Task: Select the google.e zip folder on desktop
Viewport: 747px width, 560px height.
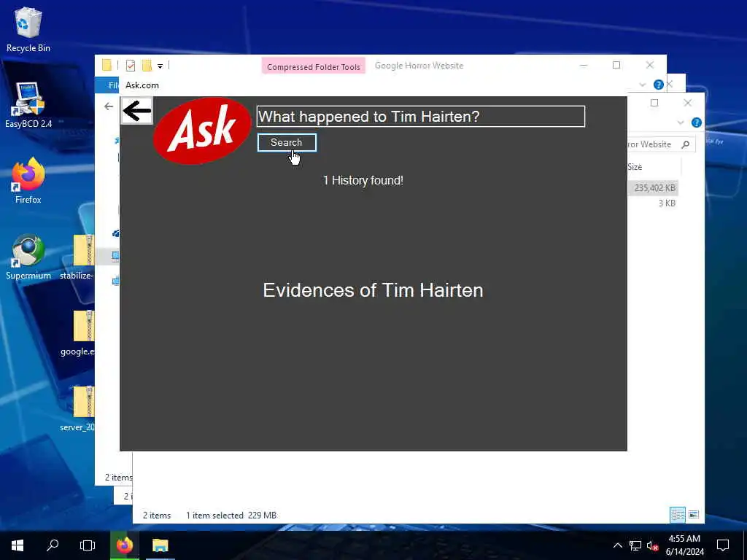Action: point(77,333)
